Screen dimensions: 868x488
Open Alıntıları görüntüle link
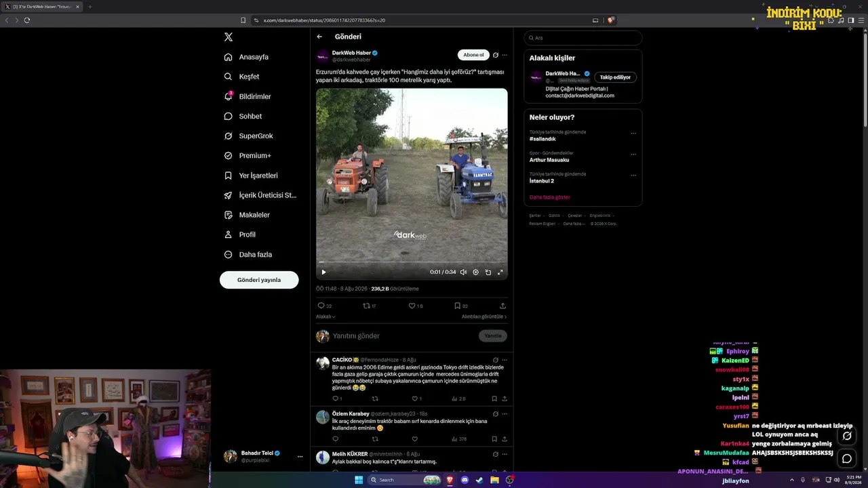[484, 317]
